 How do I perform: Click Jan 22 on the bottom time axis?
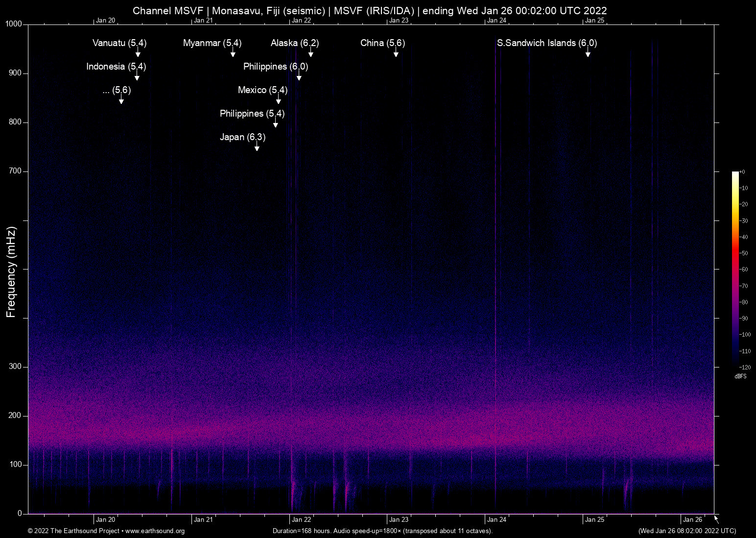tap(301, 520)
